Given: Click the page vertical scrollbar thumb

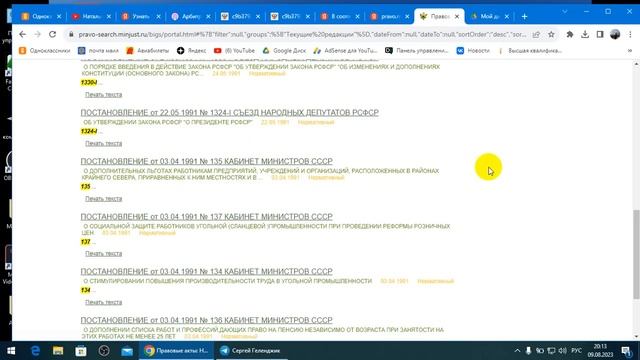Looking at the screenshot, I should tap(636, 254).
